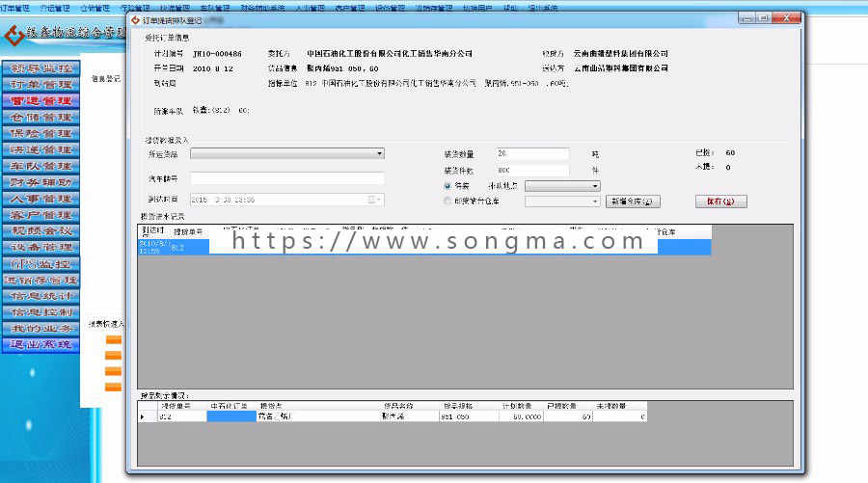Open the queue location dropdown beside 待装
Viewport: 868px width, 483px height.
pyautogui.click(x=562, y=186)
